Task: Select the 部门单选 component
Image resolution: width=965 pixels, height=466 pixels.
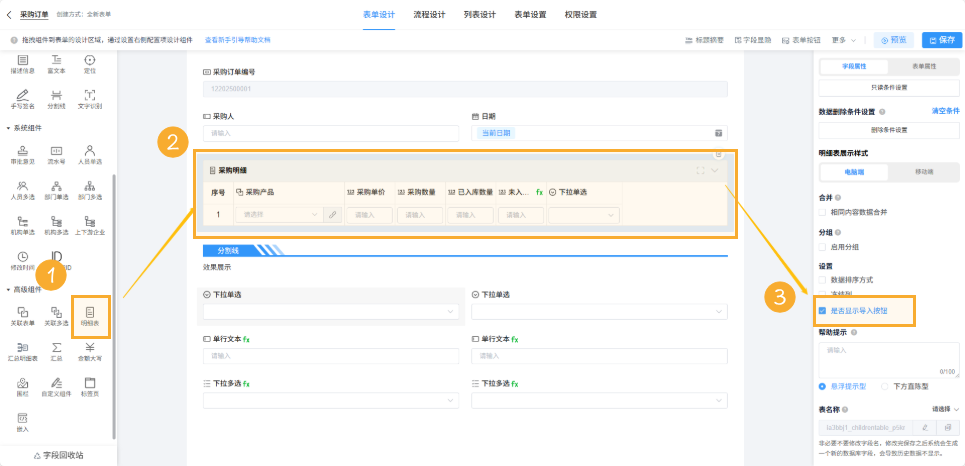Action: [x=56, y=189]
